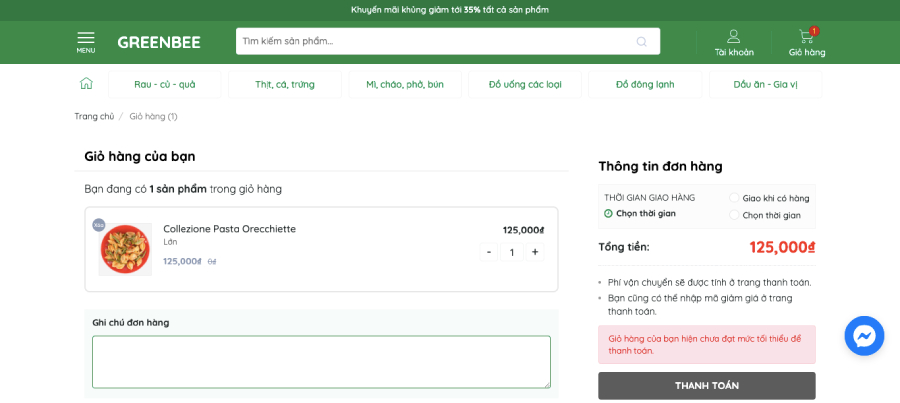
Task: Click the search magnifier icon
Action: point(642,41)
